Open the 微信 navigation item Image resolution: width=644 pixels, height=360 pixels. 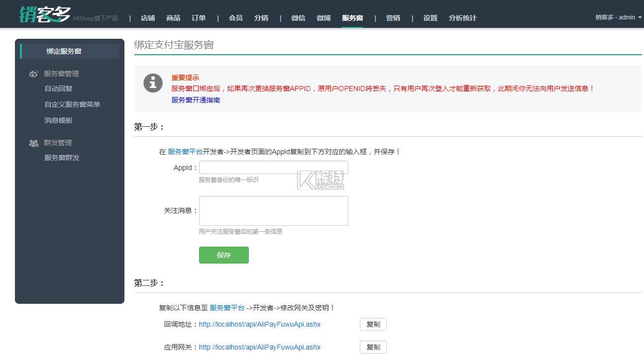coord(298,18)
